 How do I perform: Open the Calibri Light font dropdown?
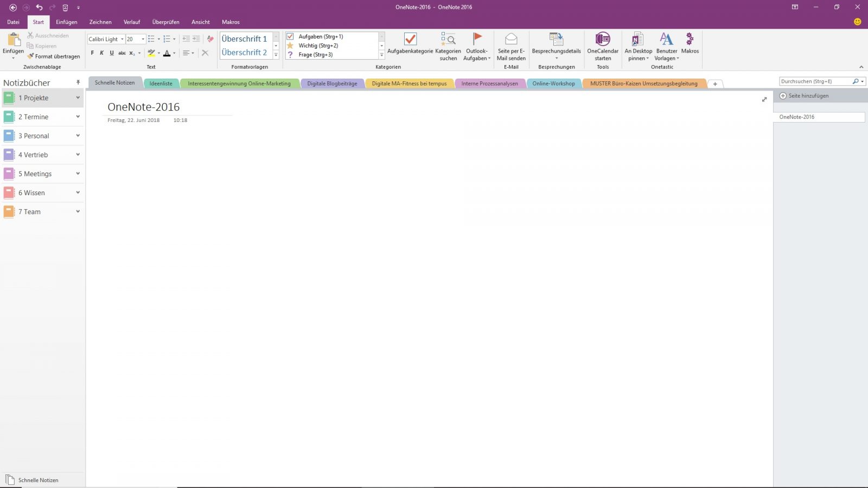(x=123, y=39)
